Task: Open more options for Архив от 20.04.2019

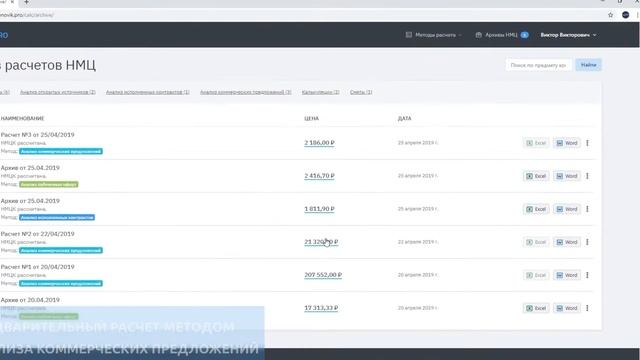Action: [x=587, y=308]
